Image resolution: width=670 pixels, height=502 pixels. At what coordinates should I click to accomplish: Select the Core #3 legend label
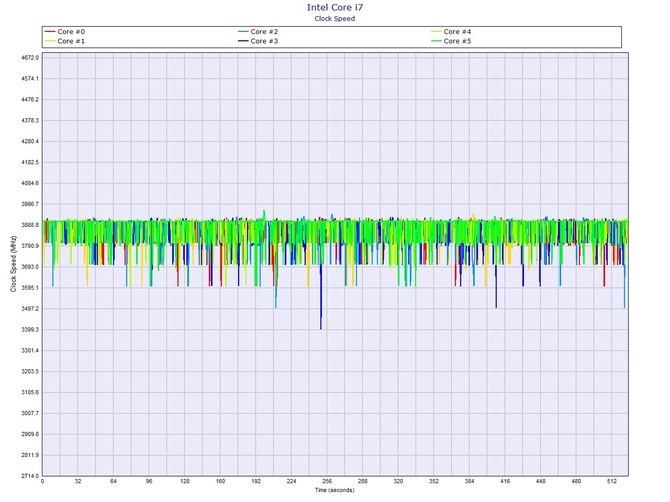[264, 41]
